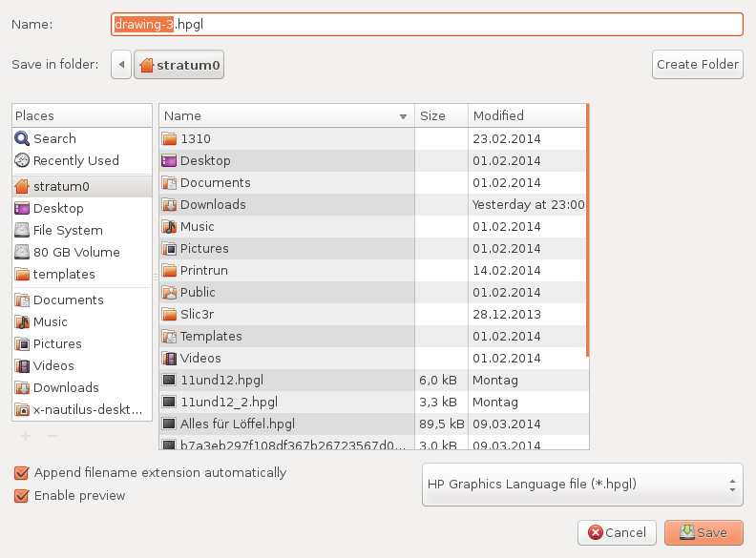Sort files by the Size column header
The width and height of the screenshot is (756, 558).
(442, 115)
